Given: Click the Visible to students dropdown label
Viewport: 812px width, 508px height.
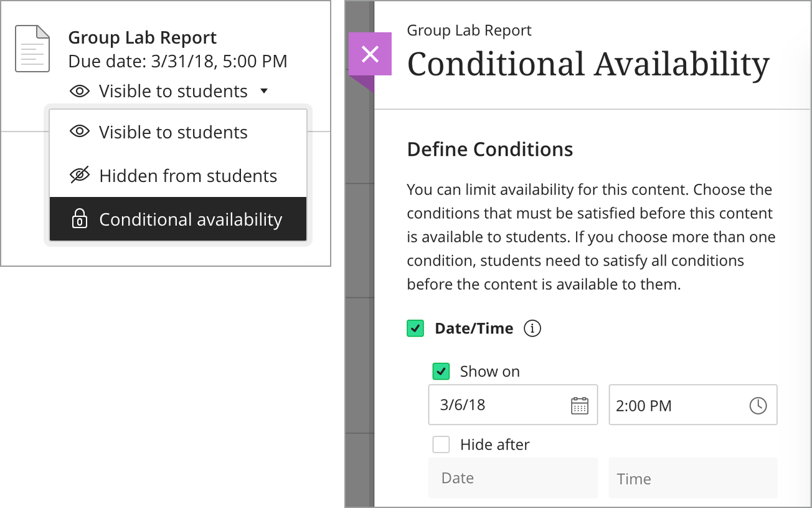Looking at the screenshot, I should point(173,92).
